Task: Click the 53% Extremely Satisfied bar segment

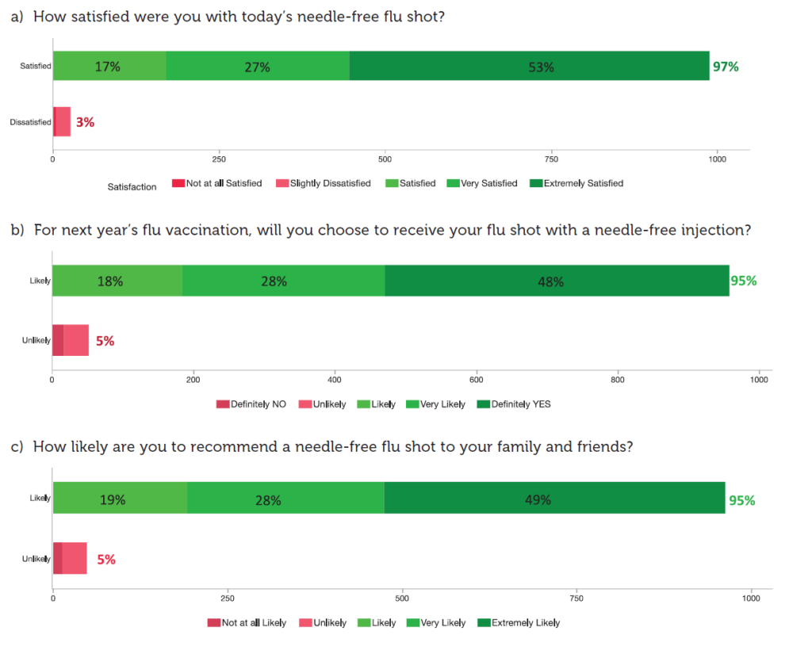Action: [x=529, y=67]
